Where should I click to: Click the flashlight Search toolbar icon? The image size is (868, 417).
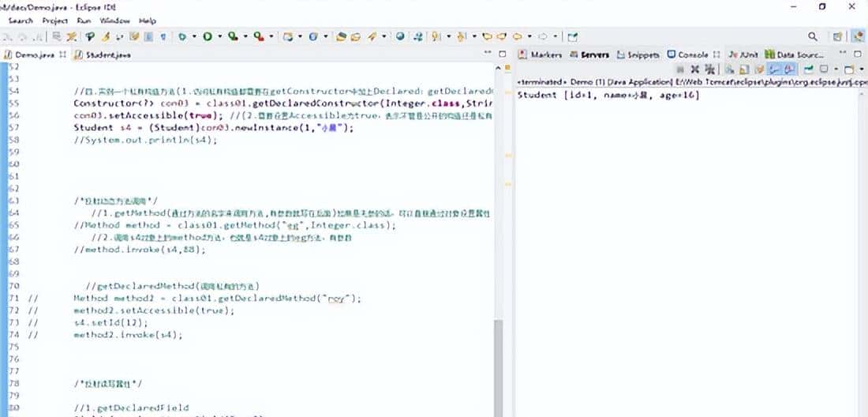[372, 36]
